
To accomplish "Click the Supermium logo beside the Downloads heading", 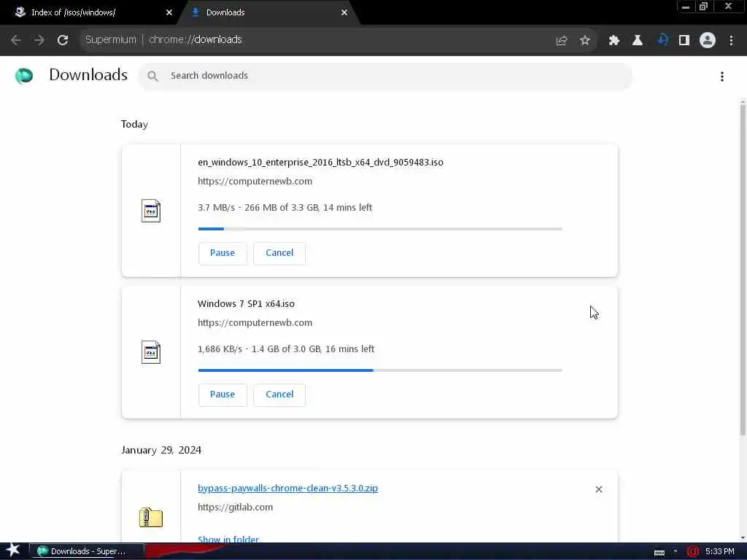I will tap(24, 75).
